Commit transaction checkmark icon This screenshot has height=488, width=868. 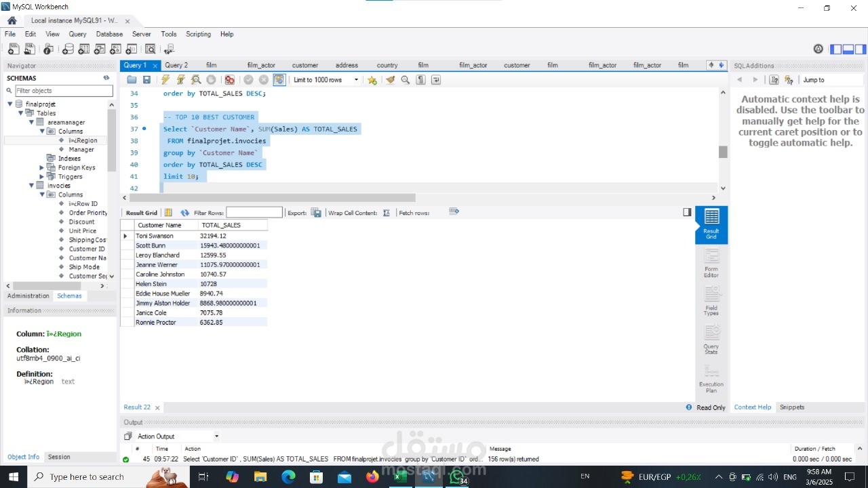pos(249,80)
